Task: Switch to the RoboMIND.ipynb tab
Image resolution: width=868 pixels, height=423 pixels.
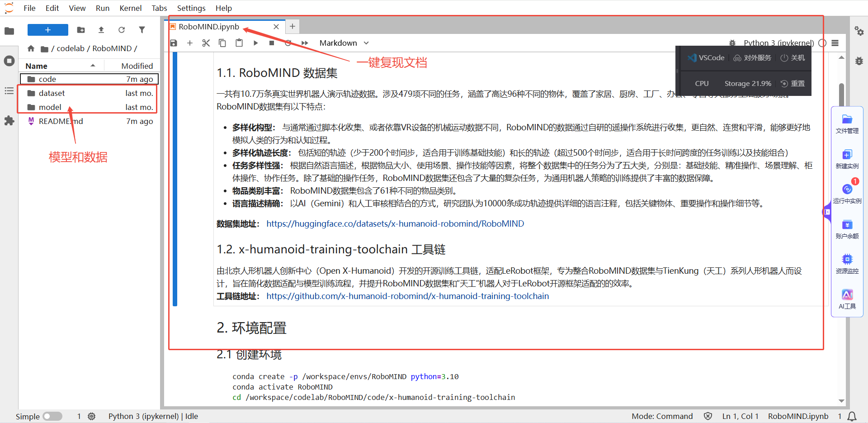Action: [x=209, y=26]
